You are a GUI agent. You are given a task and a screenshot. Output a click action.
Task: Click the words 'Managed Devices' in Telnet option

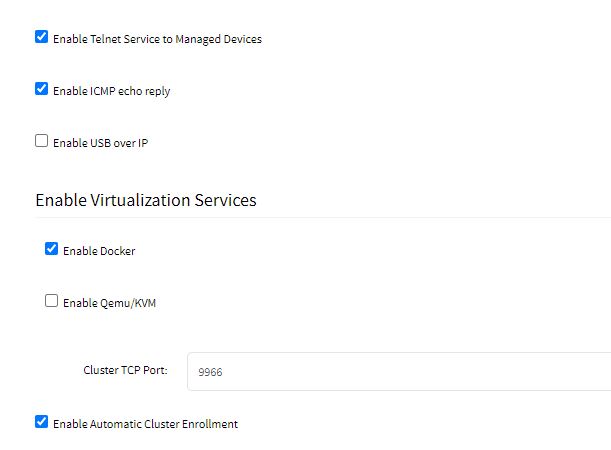(219, 39)
